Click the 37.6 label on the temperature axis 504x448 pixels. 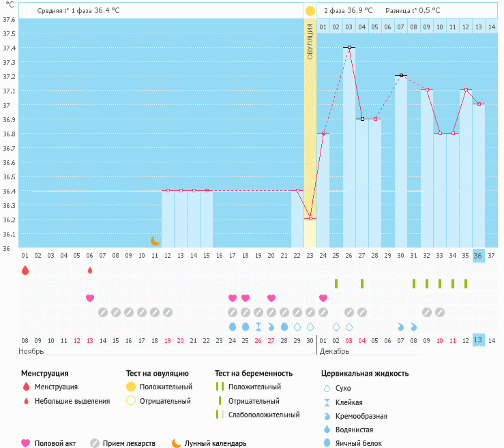pos(9,20)
